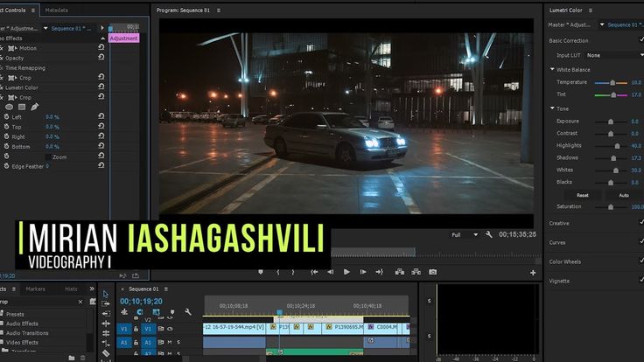Add marker in the timeline header
This screenshot has height=362, width=644.
tap(172, 312)
